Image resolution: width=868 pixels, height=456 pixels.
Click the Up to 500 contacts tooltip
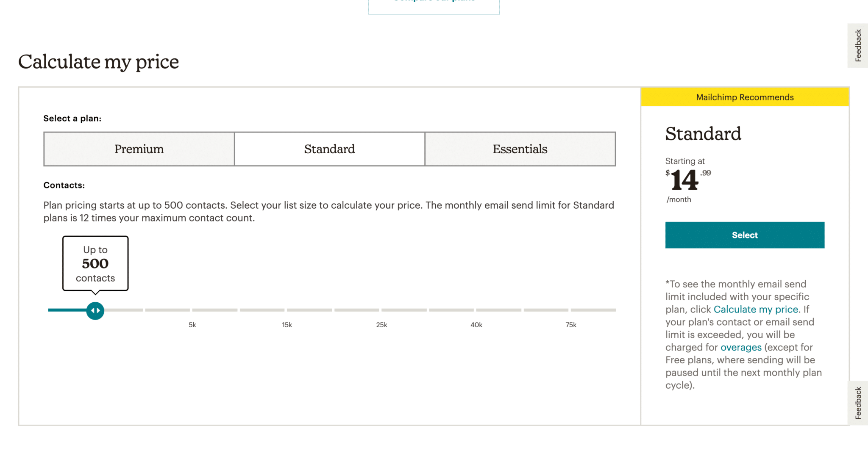95,263
